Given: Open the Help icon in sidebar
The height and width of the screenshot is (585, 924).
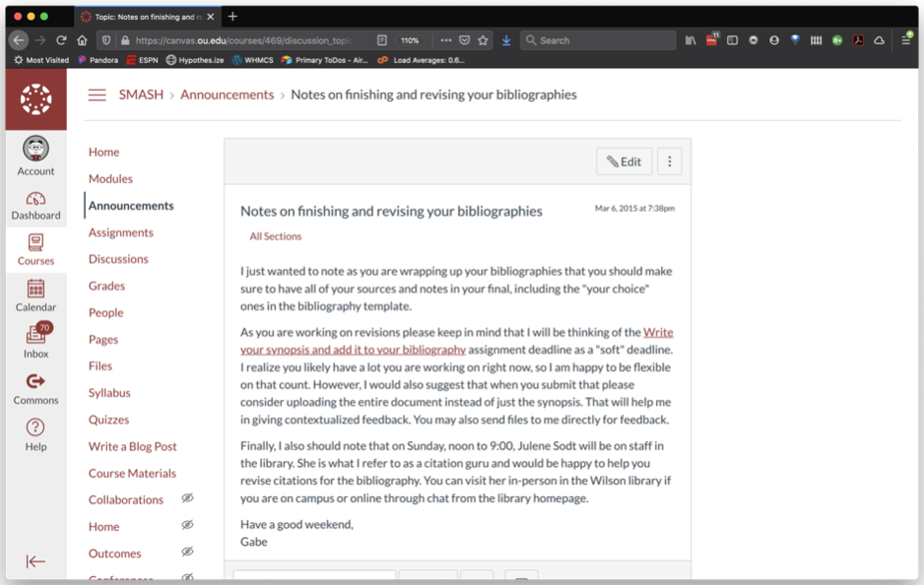Looking at the screenshot, I should click(x=35, y=433).
